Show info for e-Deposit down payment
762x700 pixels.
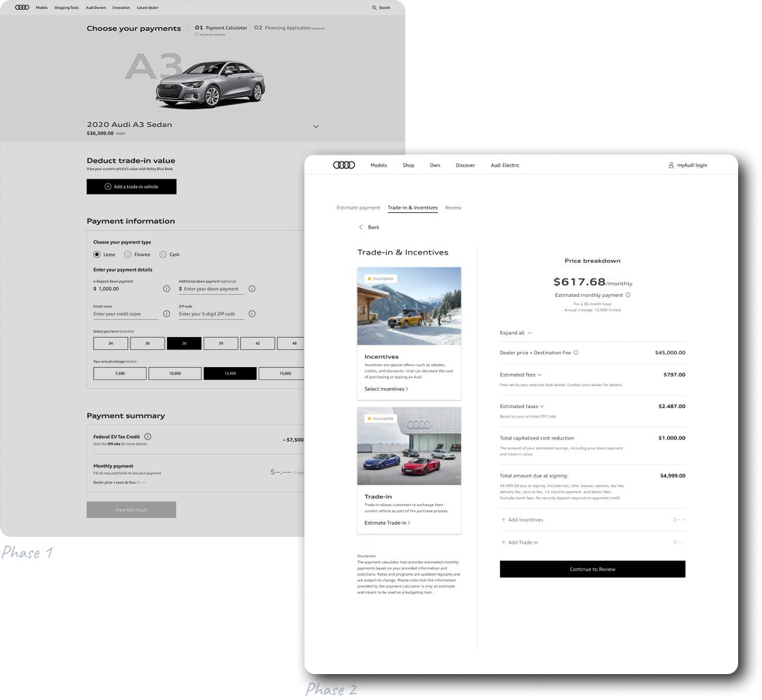[x=166, y=289]
